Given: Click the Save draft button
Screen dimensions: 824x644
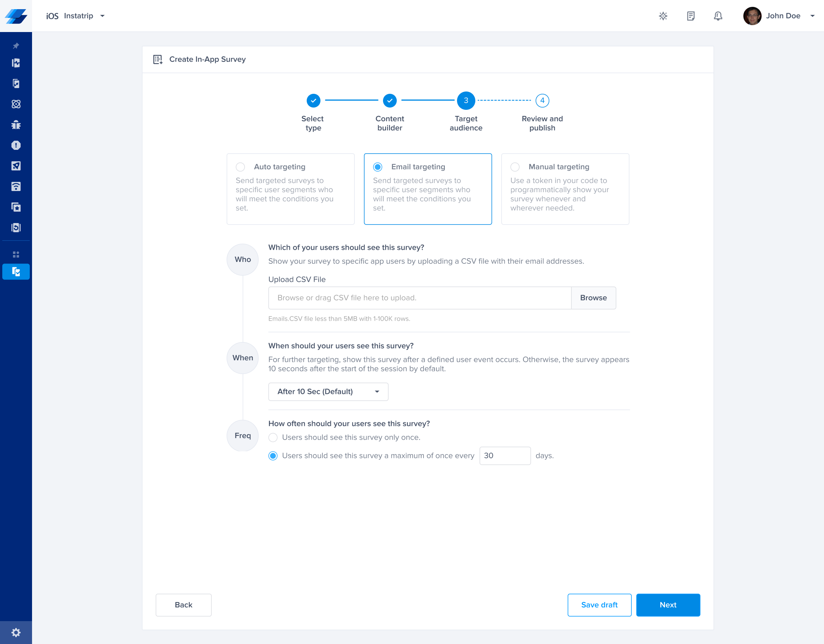Looking at the screenshot, I should [x=599, y=605].
